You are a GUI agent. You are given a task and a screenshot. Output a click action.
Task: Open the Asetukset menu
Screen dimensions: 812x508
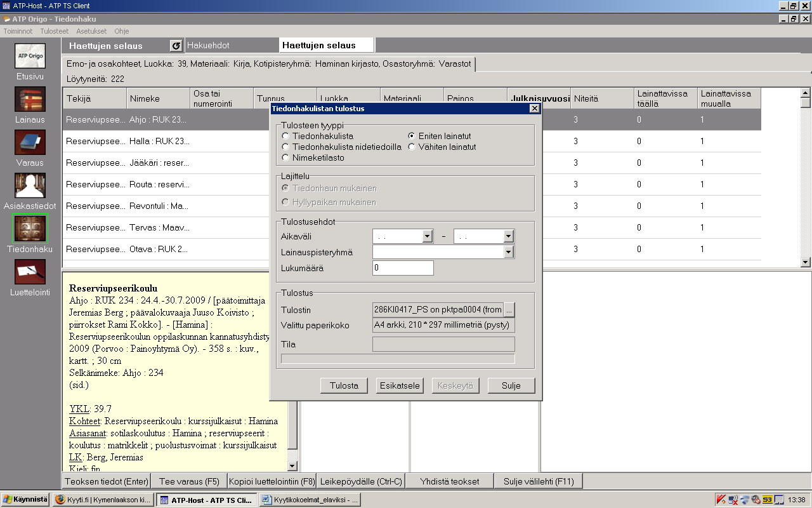pos(91,31)
